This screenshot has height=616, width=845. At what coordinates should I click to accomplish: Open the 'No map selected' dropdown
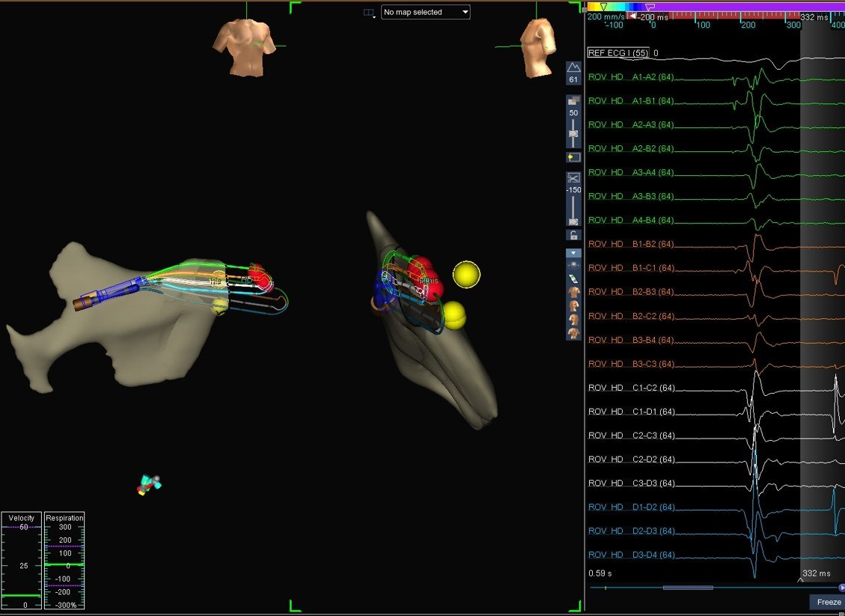pyautogui.click(x=425, y=12)
